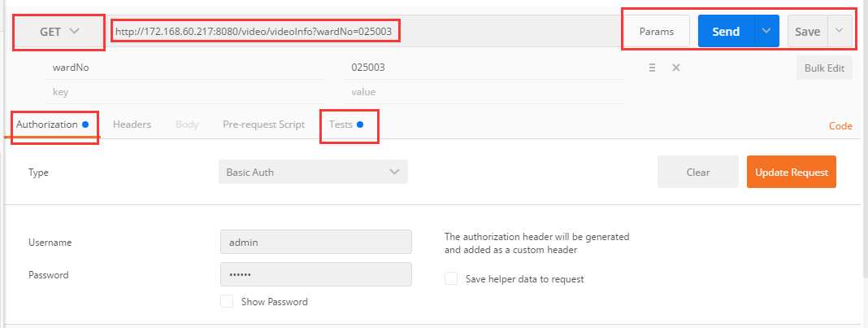Select the Tests tab
868x328 pixels.
[x=341, y=125]
